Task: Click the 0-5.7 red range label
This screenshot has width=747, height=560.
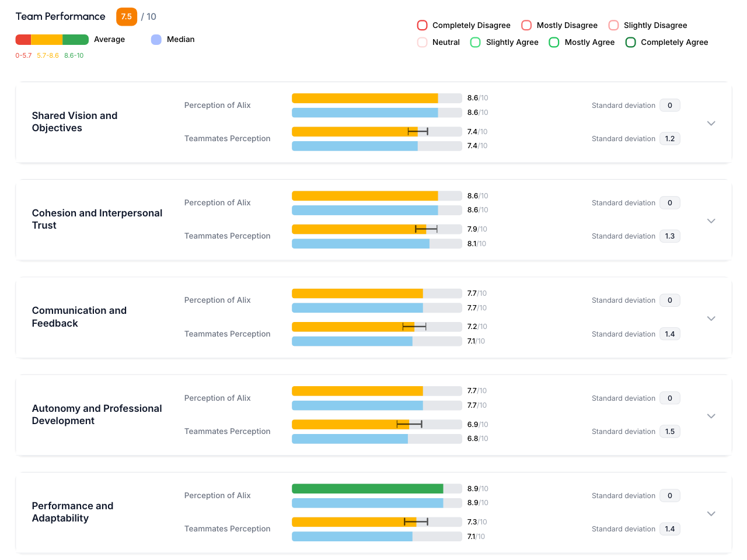Action: (x=23, y=55)
